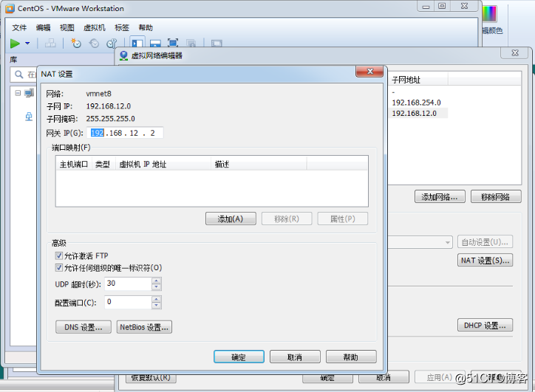This screenshot has width=535, height=392.
Task: Click the 配置端口 value field
Action: pyautogui.click(x=129, y=302)
